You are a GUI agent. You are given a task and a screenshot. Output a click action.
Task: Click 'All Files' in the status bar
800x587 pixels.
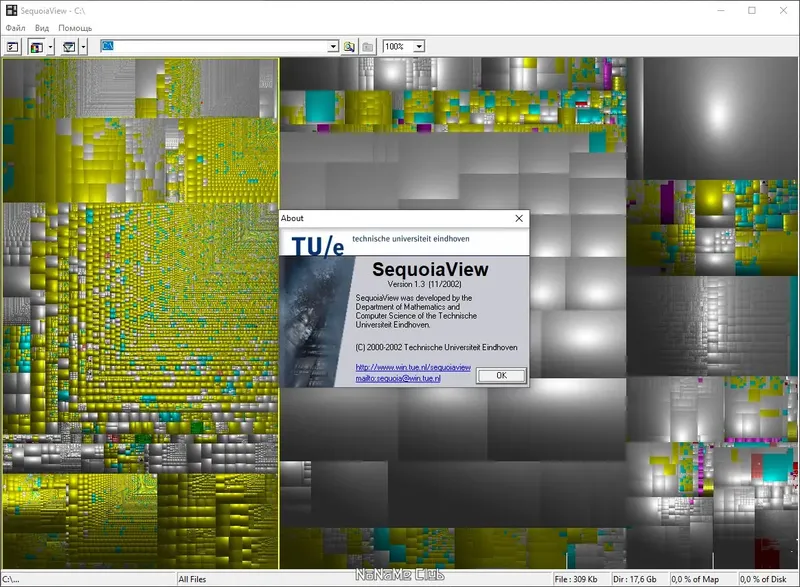[192, 579]
